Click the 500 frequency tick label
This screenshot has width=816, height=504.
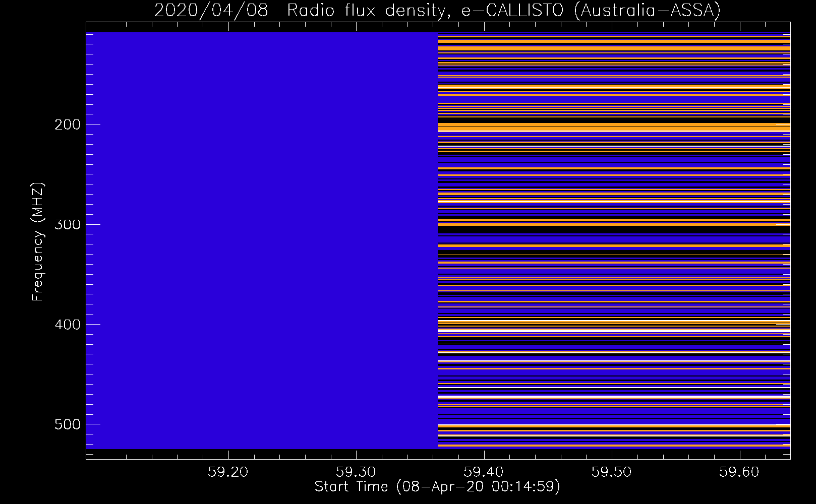pos(68,424)
